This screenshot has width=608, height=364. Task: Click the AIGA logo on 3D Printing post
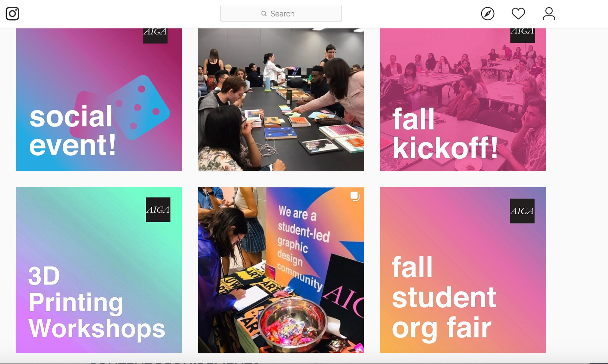tap(158, 210)
